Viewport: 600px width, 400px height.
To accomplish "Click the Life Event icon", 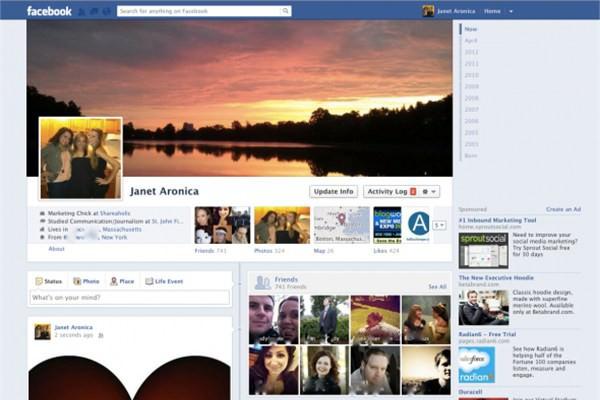I will click(x=149, y=281).
